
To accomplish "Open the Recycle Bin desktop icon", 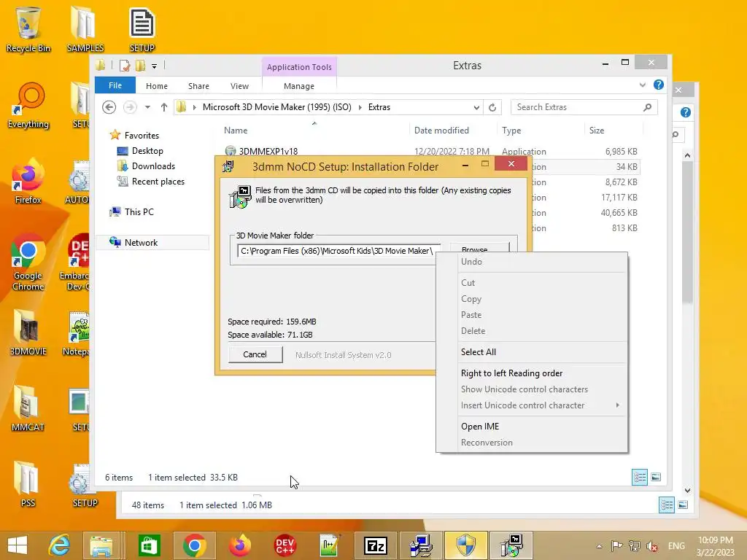I will coord(28,28).
